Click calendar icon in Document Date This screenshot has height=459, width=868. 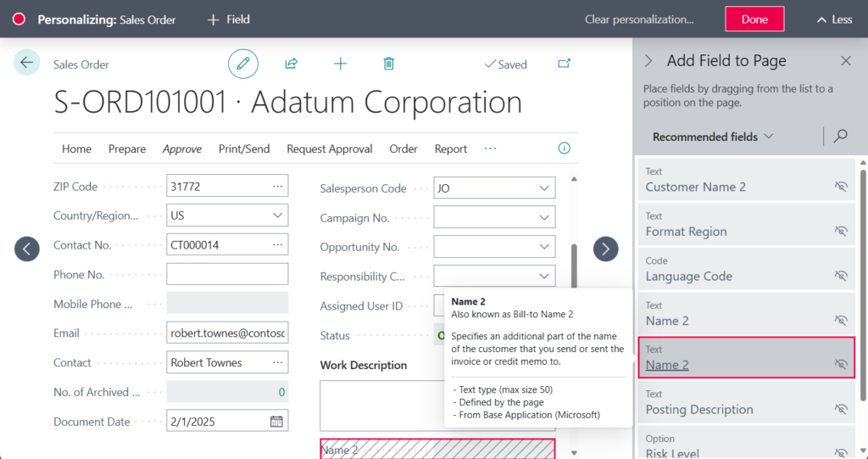pos(276,421)
